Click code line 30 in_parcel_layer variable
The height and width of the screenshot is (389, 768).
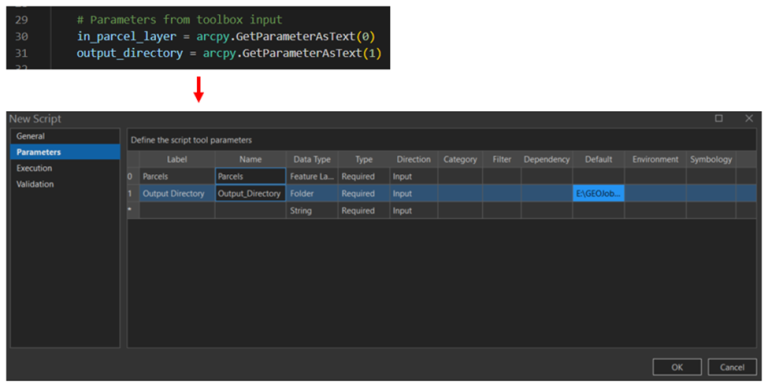point(126,36)
